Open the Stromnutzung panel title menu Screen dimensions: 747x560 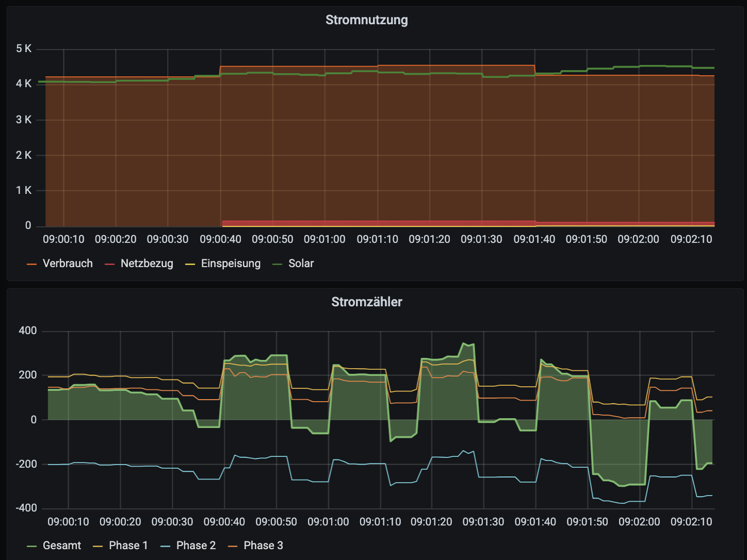pyautogui.click(x=366, y=20)
